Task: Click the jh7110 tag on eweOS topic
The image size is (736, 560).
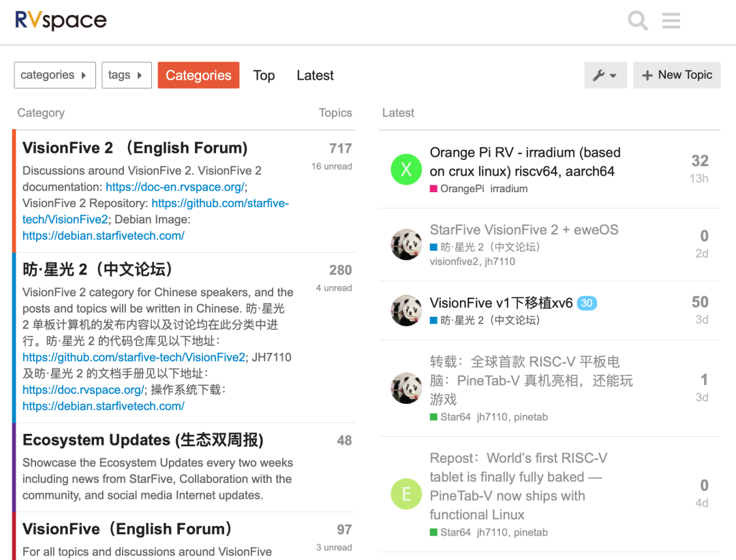Action: point(500,262)
